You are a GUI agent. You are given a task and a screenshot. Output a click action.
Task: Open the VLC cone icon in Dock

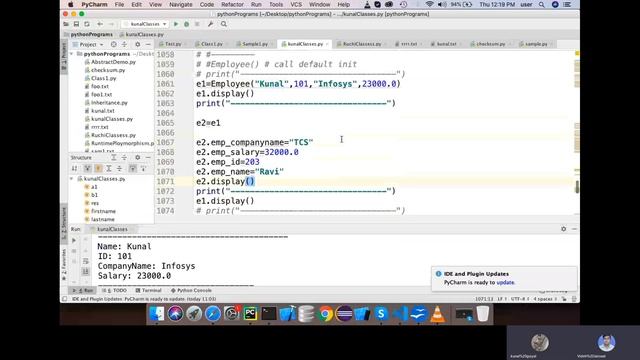click(437, 314)
